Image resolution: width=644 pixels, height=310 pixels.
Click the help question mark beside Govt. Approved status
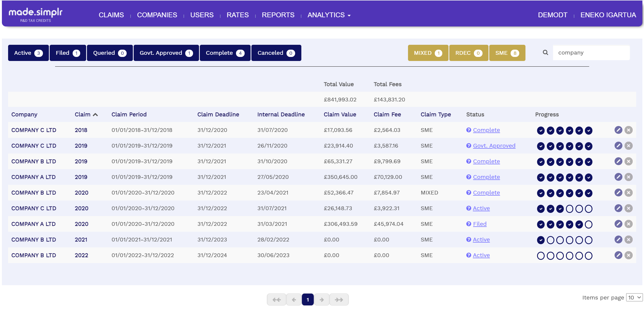468,145
